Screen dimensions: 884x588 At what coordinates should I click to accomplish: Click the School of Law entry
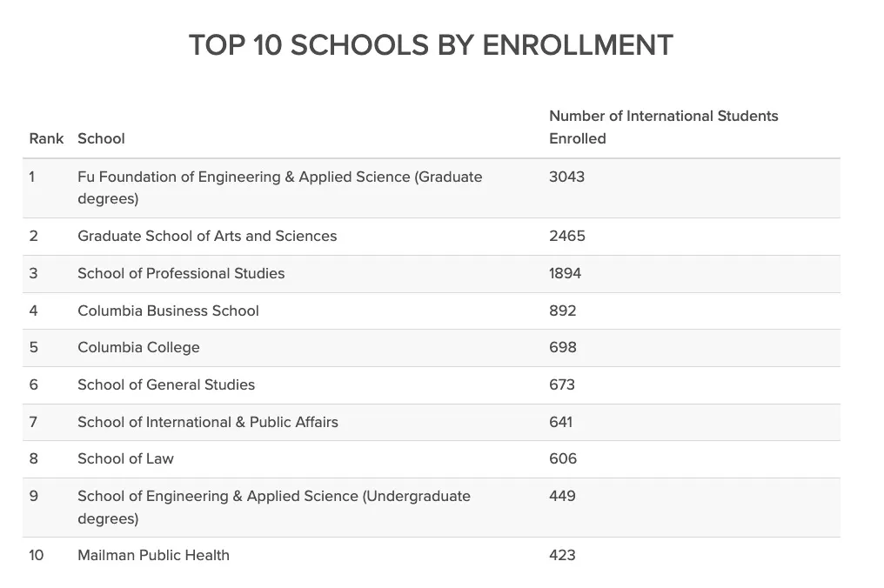point(125,458)
